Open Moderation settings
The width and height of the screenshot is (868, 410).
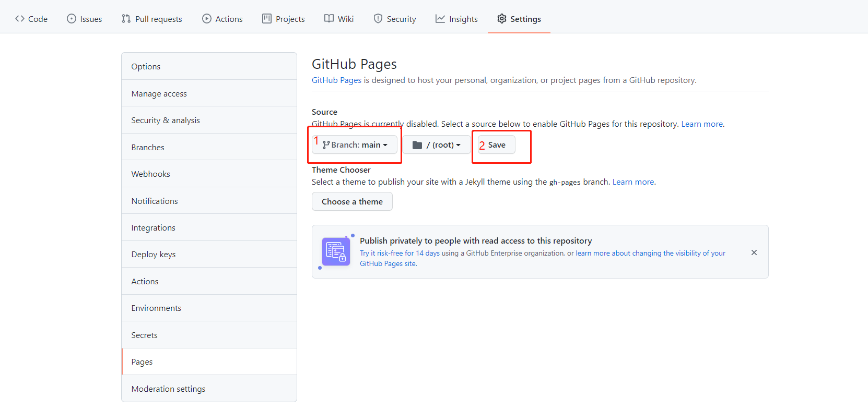click(209, 389)
